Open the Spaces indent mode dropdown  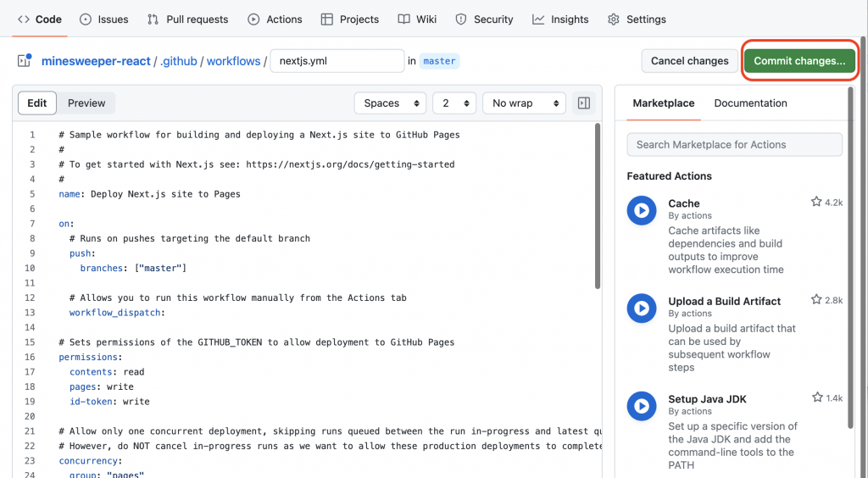tap(390, 103)
